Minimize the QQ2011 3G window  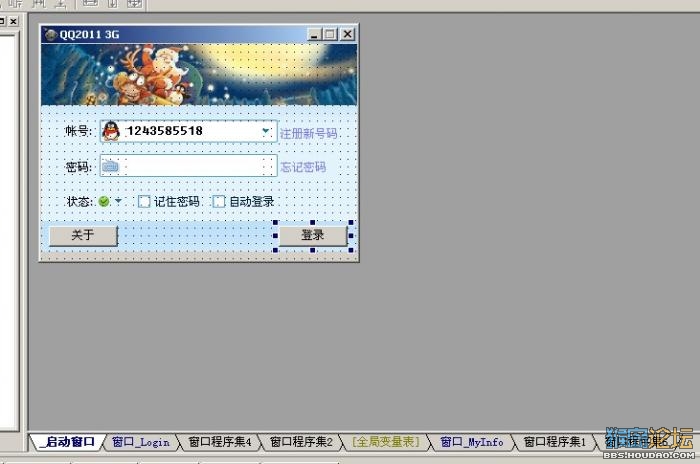[315, 34]
